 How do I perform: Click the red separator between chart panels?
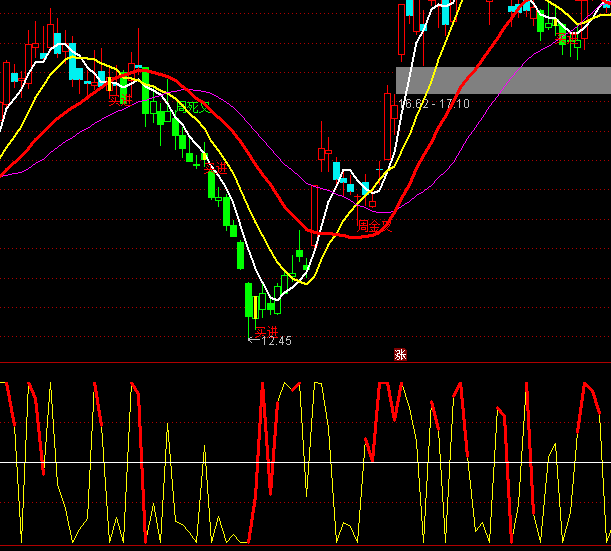200,363
